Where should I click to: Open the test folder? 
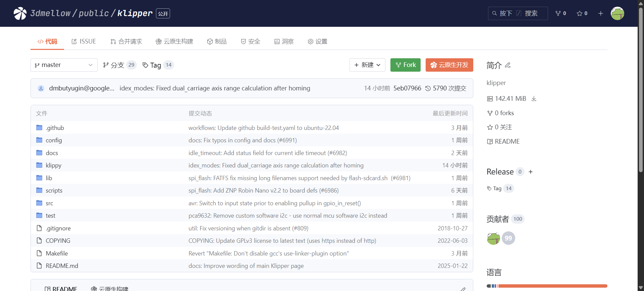tap(51, 216)
